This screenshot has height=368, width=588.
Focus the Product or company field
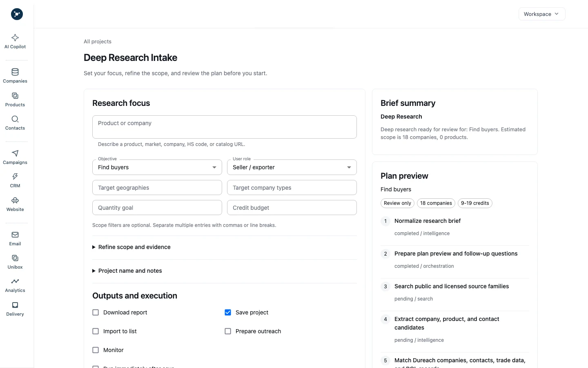tap(225, 127)
